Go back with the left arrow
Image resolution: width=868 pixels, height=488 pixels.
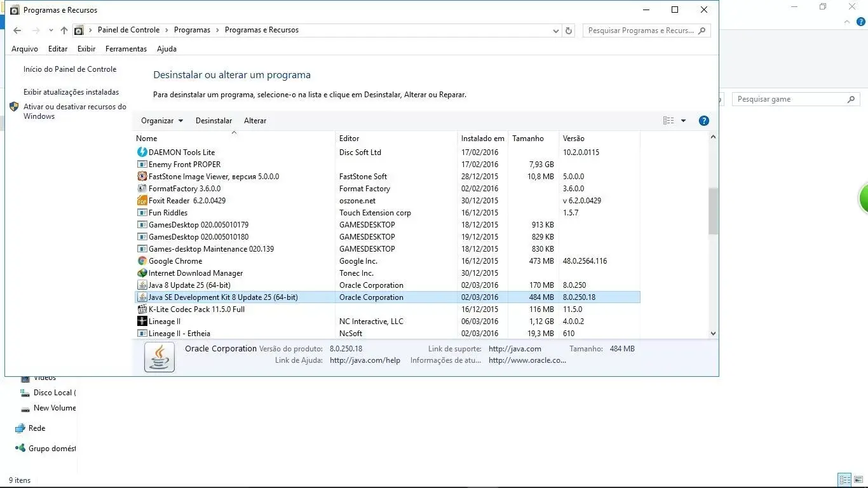[x=17, y=30]
